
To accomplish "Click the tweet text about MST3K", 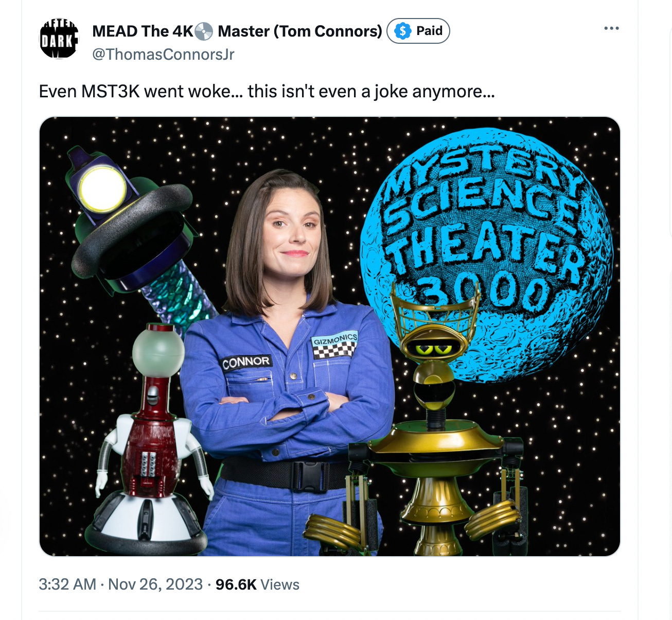I will coord(267,91).
